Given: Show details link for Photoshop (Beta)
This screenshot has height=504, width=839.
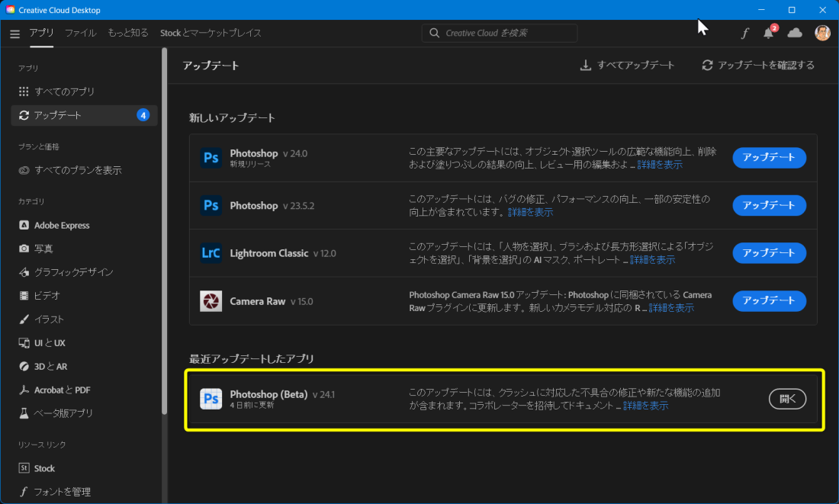Looking at the screenshot, I should 645,406.
